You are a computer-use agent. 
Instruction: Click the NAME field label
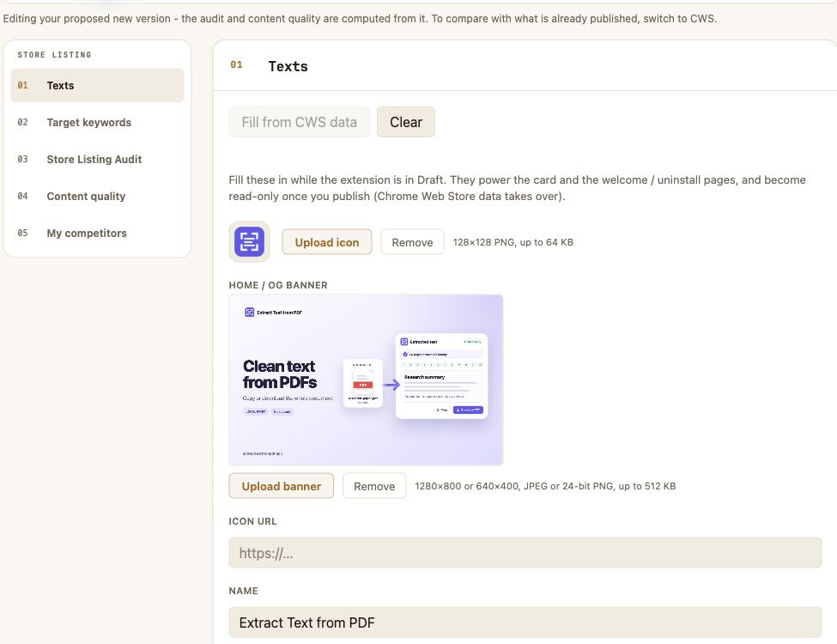(x=244, y=591)
